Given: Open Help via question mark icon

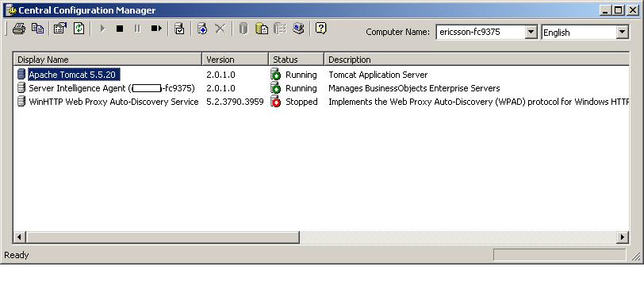Looking at the screenshot, I should [320, 29].
